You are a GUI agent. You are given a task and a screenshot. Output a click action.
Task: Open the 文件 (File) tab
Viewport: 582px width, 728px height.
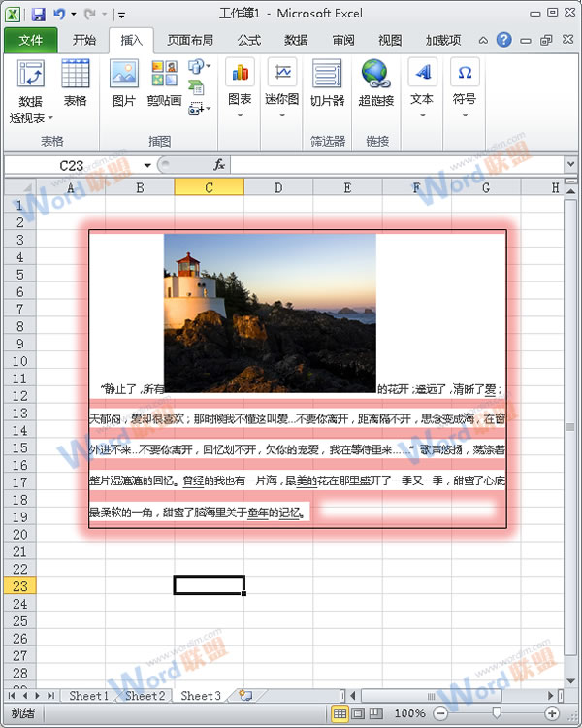tap(31, 41)
